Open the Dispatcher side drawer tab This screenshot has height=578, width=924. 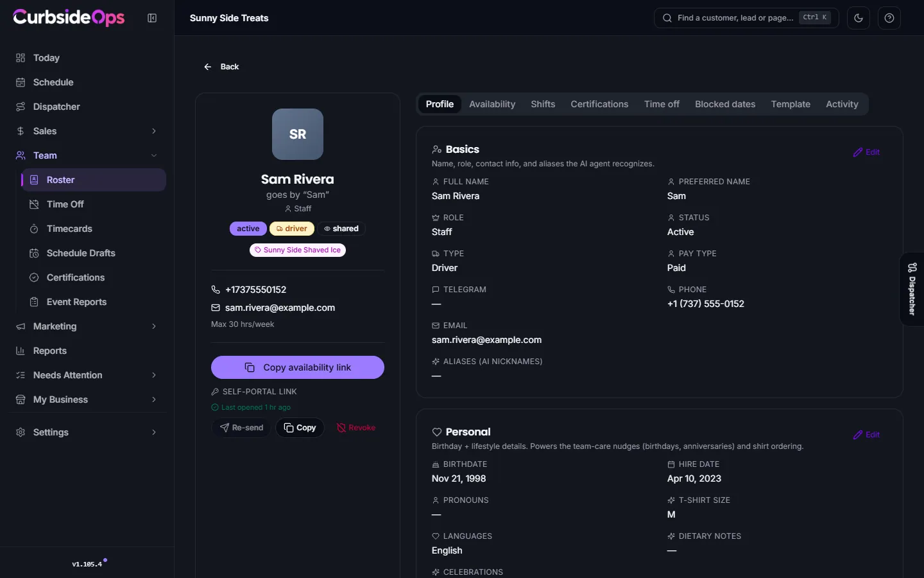[x=912, y=289]
